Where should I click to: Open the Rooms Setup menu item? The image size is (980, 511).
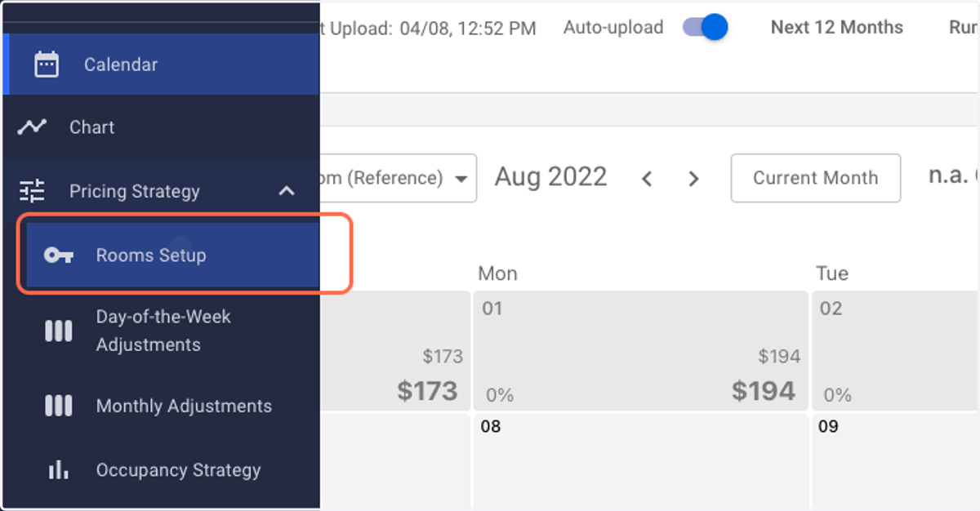(172, 255)
